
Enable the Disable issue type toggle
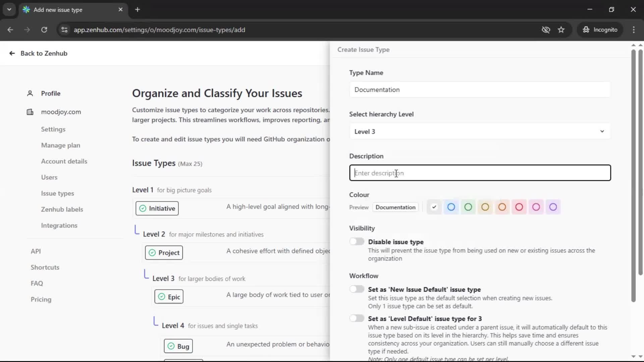(357, 241)
